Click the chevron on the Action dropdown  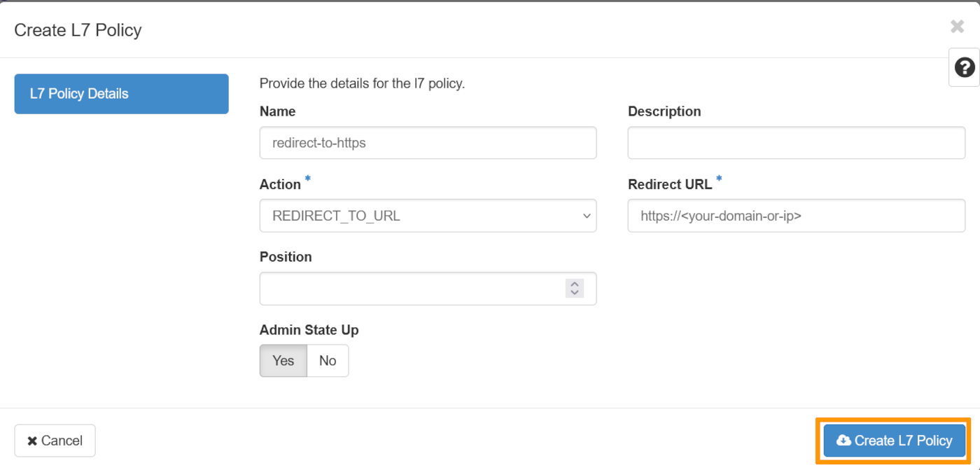tap(587, 216)
